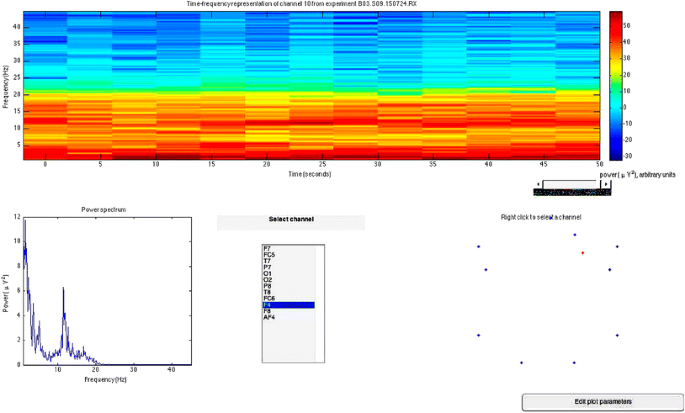685x413 pixels.
Task: Select channel FC5 in the list
Action: pos(288,254)
